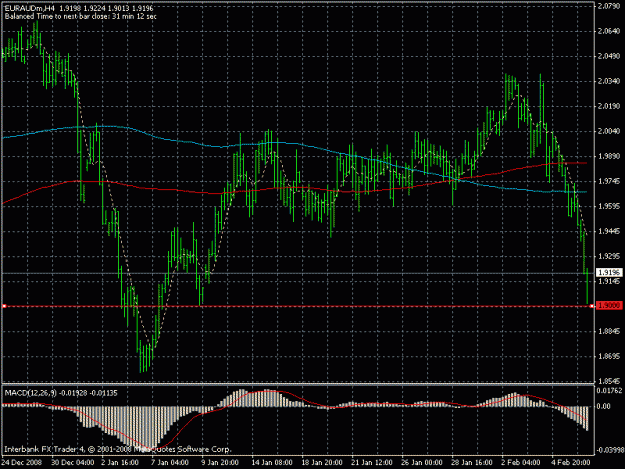Click the red 1.9000 horizontal line price tag
The image size is (625, 469).
[609, 306]
